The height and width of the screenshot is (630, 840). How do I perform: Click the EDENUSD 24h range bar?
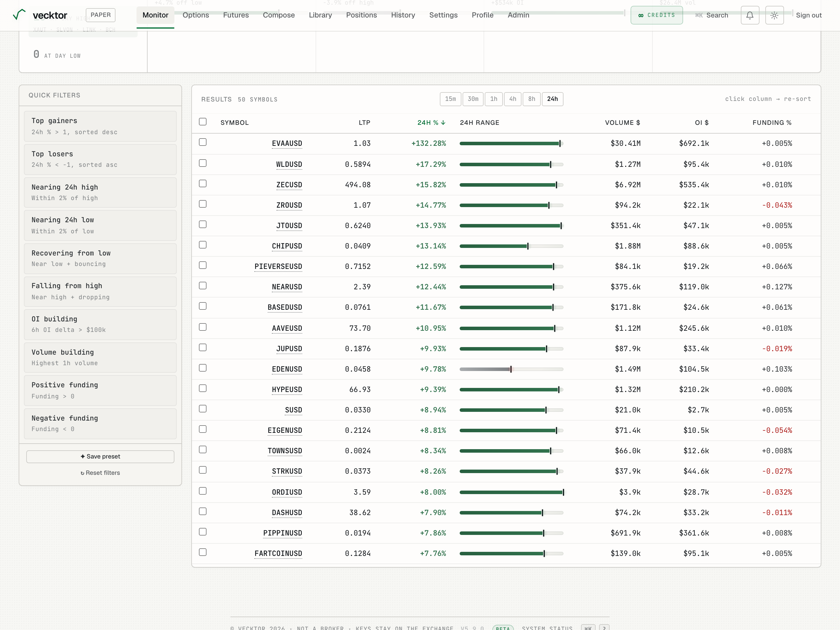point(511,369)
